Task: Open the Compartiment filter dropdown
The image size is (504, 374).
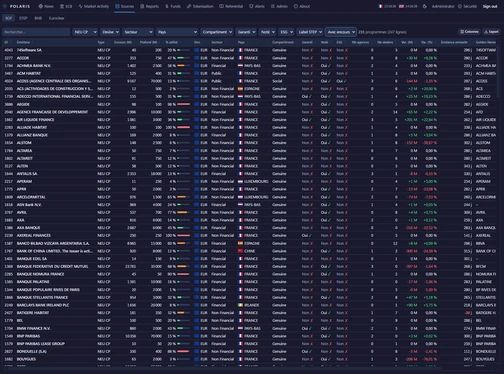Action: point(217,32)
